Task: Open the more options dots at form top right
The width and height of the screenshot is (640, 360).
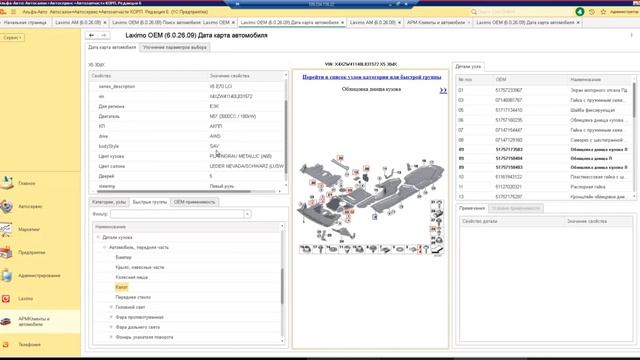Action: click(631, 36)
